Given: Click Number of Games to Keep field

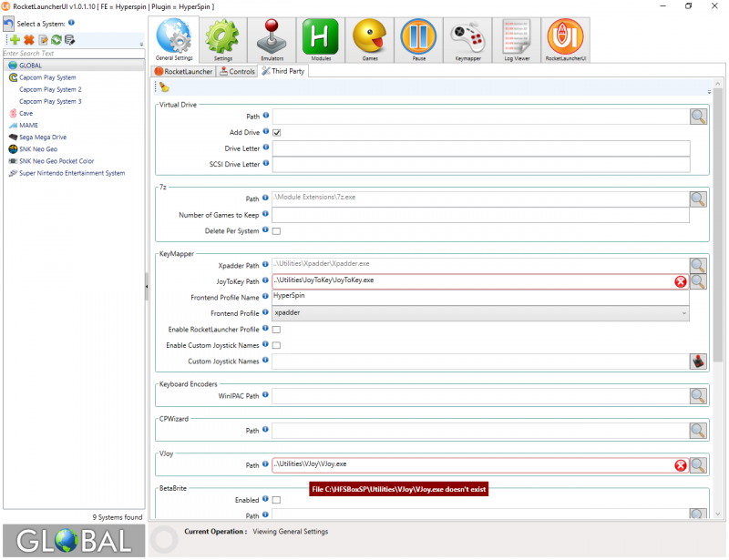Looking at the screenshot, I should (480, 215).
